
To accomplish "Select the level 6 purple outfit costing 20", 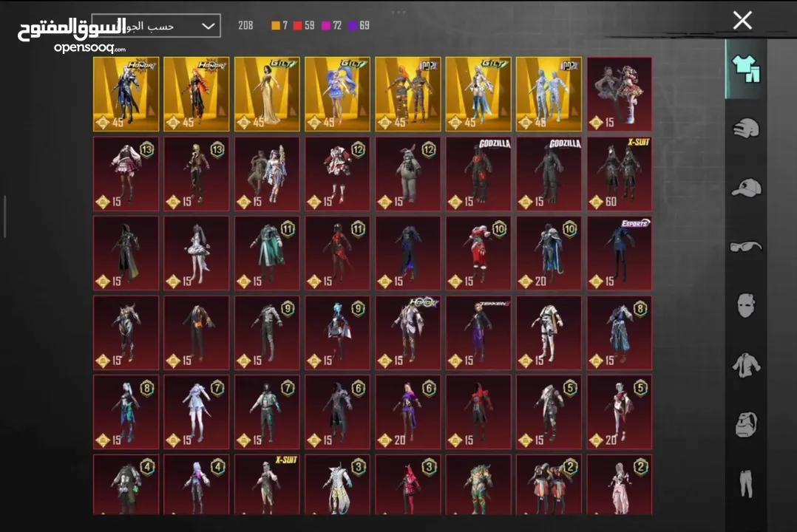I will coord(407,412).
